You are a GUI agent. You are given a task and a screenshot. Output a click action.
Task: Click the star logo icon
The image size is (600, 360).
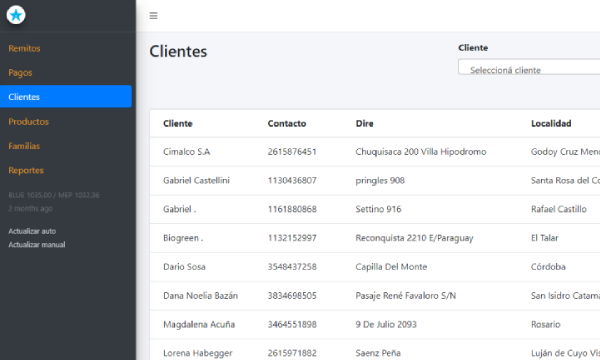click(16, 15)
